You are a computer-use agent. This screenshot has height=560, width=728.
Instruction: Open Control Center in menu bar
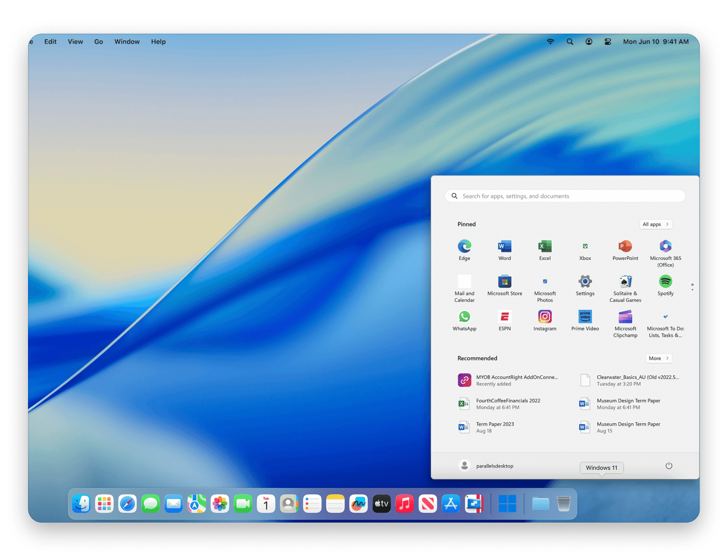608,42
